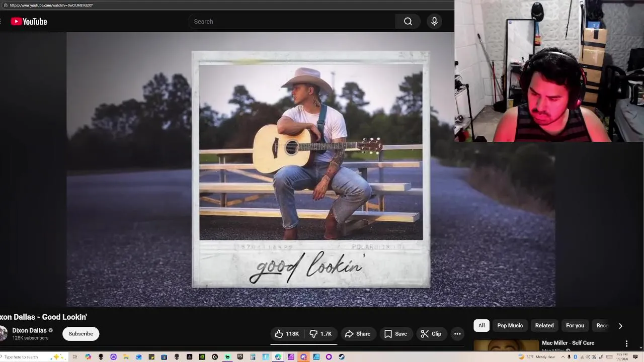Select the Pop Music filter chip

[x=510, y=326]
